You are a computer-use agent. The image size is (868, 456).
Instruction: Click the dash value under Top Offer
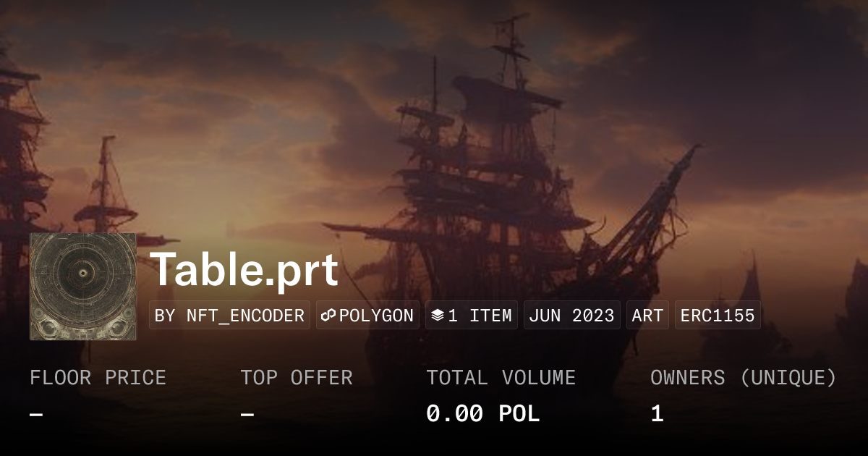coord(247,415)
